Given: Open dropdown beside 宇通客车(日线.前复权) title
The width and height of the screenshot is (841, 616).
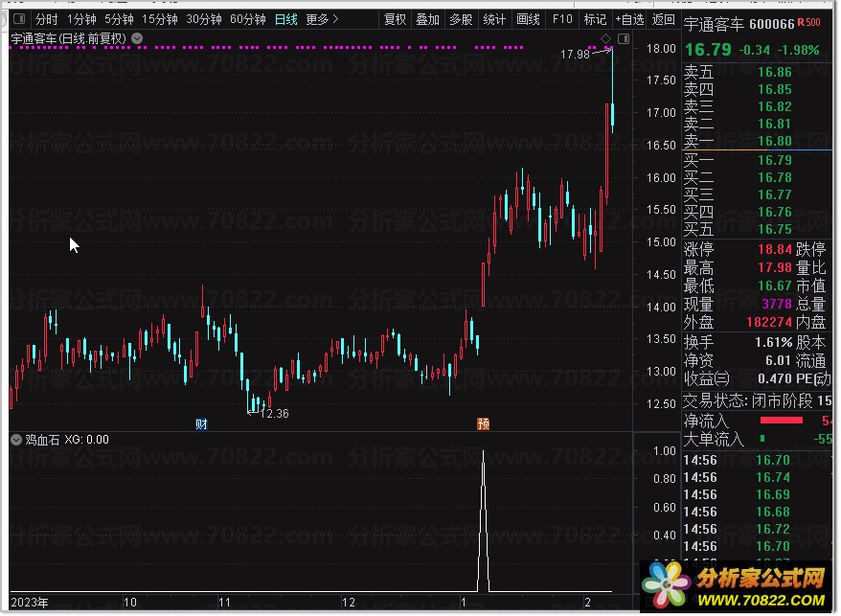Looking at the screenshot, I should coord(137,38).
